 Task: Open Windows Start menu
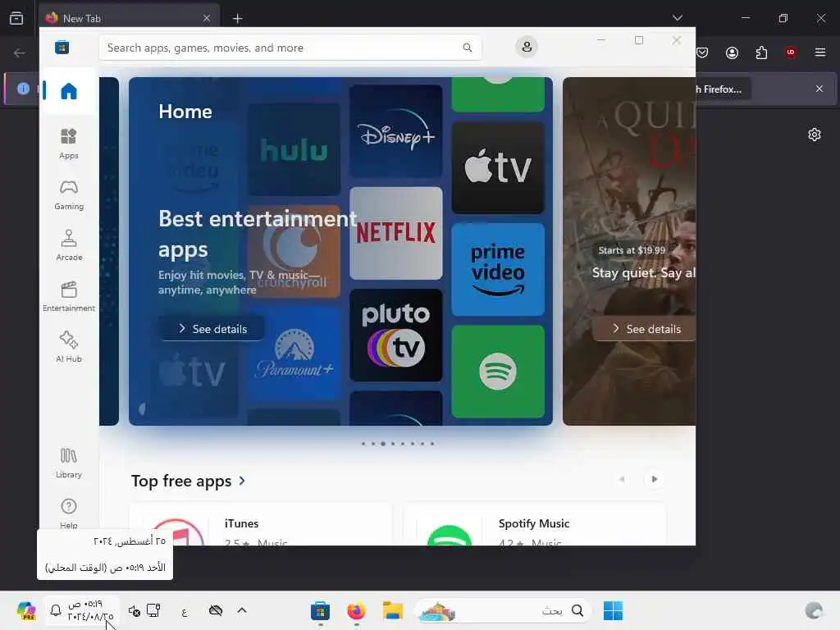[613, 610]
